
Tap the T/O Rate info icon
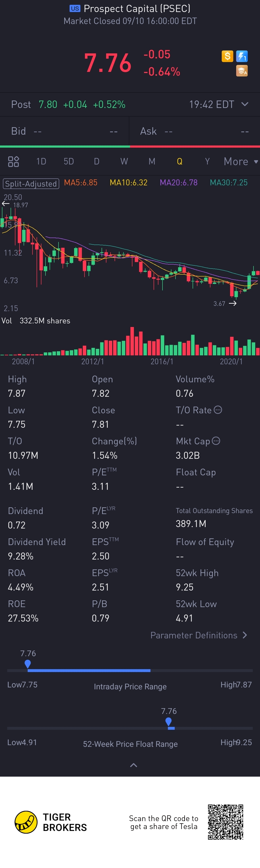(x=218, y=410)
